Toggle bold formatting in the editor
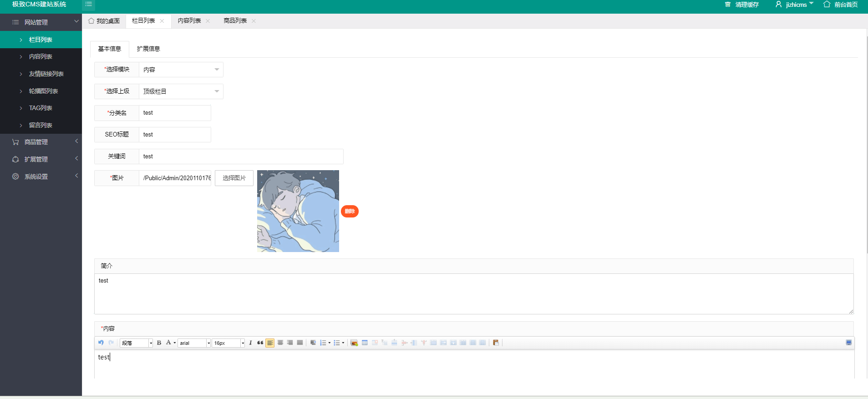This screenshot has height=399, width=868. click(159, 343)
